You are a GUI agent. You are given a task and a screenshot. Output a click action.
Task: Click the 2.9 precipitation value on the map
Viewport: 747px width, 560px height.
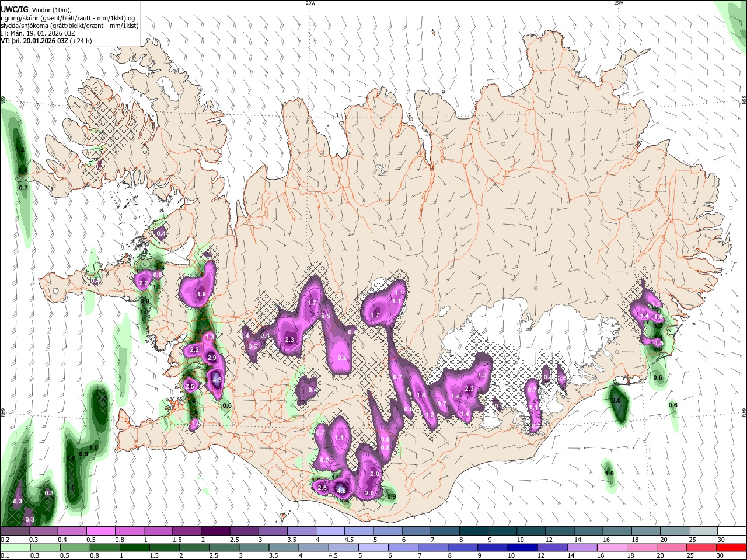(x=212, y=358)
